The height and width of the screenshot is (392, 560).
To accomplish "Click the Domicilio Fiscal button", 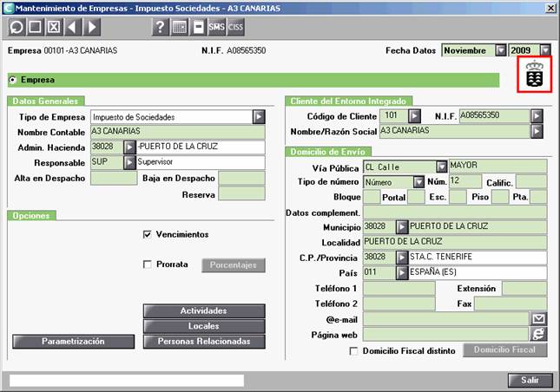I will click(x=505, y=350).
